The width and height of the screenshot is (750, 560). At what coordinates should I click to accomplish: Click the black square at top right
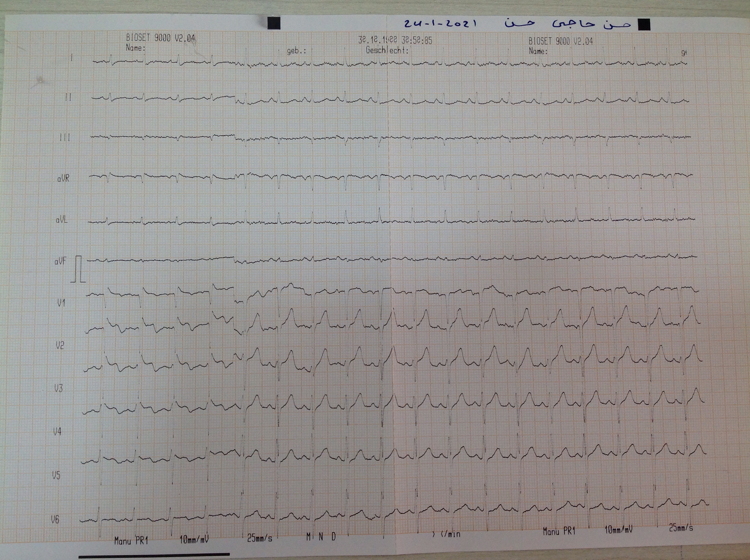coord(644,25)
